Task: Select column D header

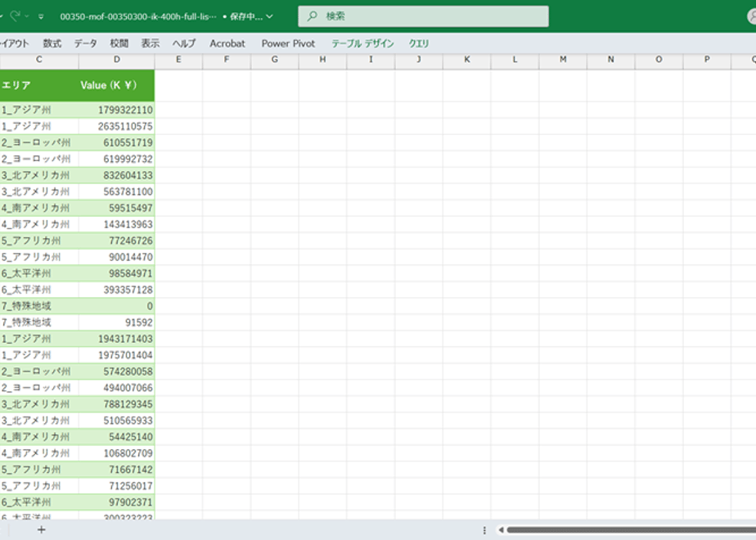Action: [x=117, y=60]
